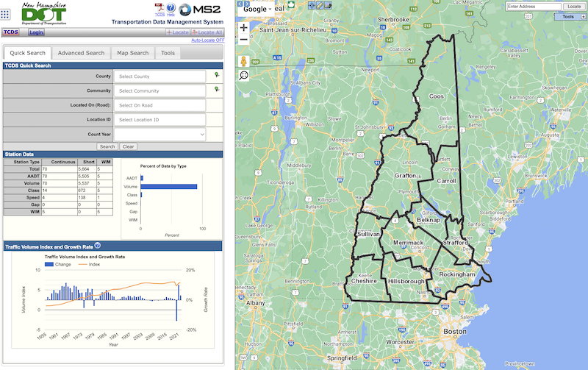
Task: Switch to the Map Search tab
Action: coord(133,53)
